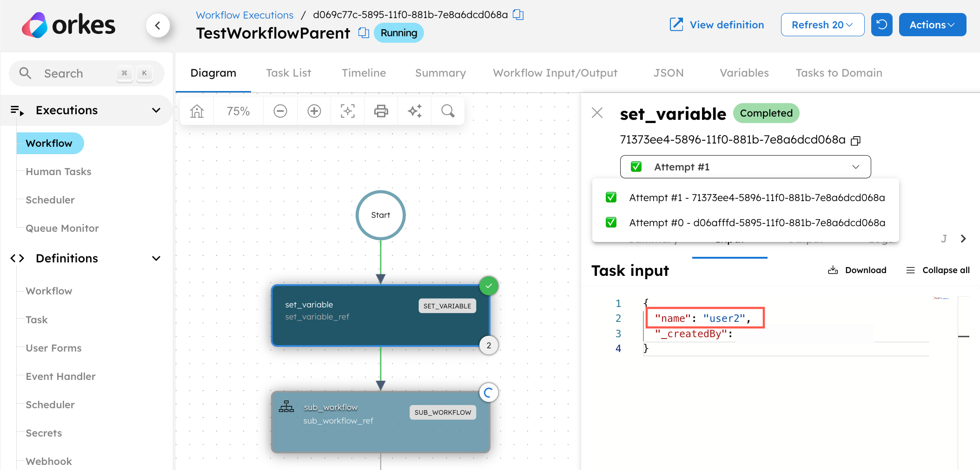Viewport: 980px width, 470px height.
Task: Click the refresh circular arrow button
Action: coord(881,25)
